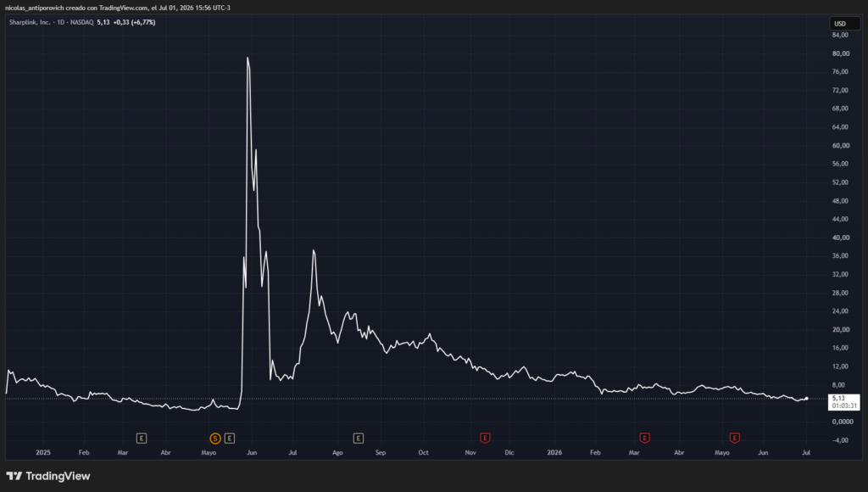This screenshot has width=868, height=492.
Task: Click the NASDAQ exchange label
Action: [x=82, y=22]
